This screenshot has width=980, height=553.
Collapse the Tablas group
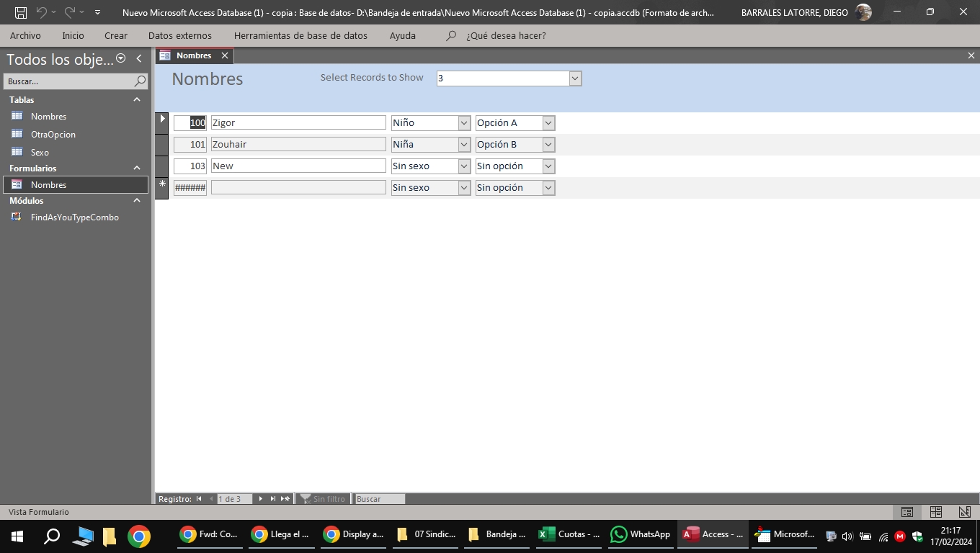137,99
